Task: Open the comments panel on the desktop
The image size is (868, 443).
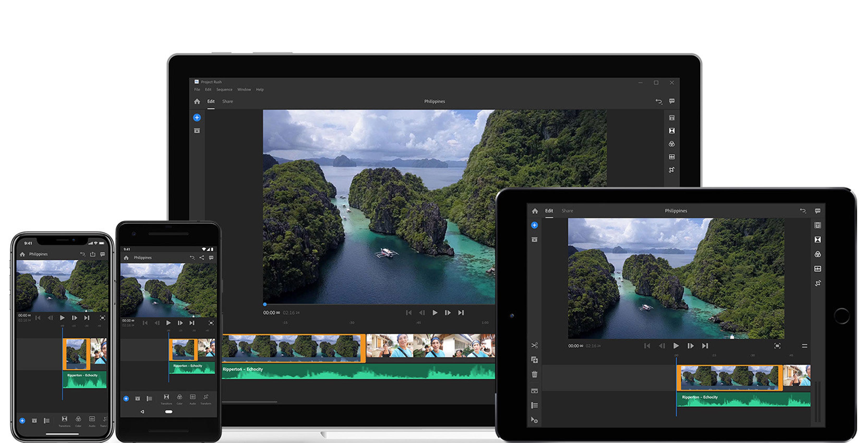Action: [x=672, y=101]
